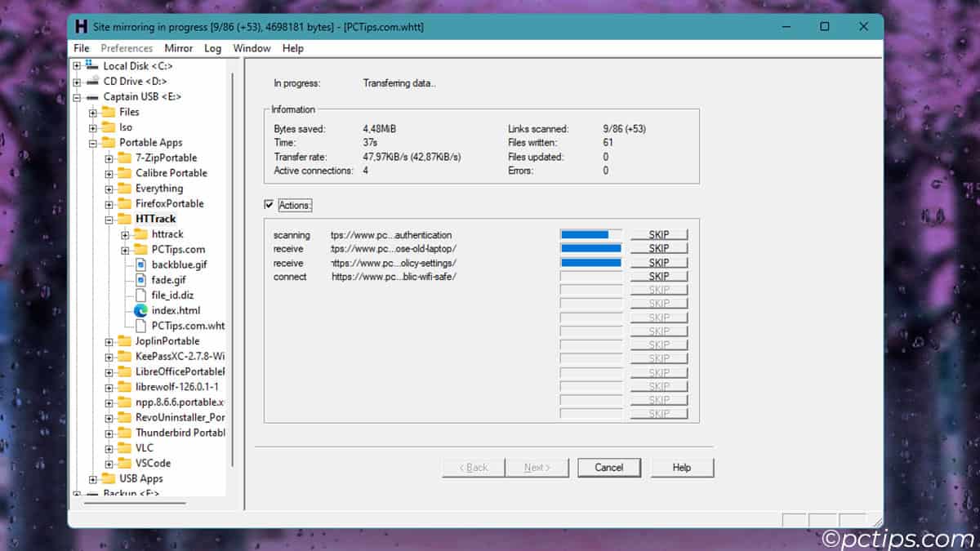Open the Mirror menu
Viewport: 980px width, 551px height.
178,48
